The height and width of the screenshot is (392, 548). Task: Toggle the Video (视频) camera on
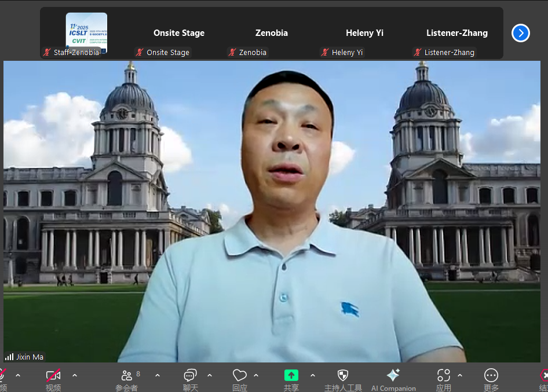tap(53, 376)
